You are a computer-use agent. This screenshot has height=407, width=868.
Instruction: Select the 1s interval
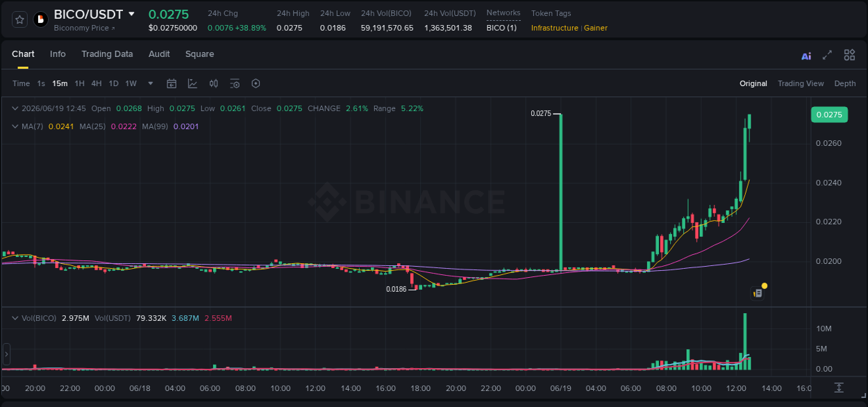[x=41, y=83]
